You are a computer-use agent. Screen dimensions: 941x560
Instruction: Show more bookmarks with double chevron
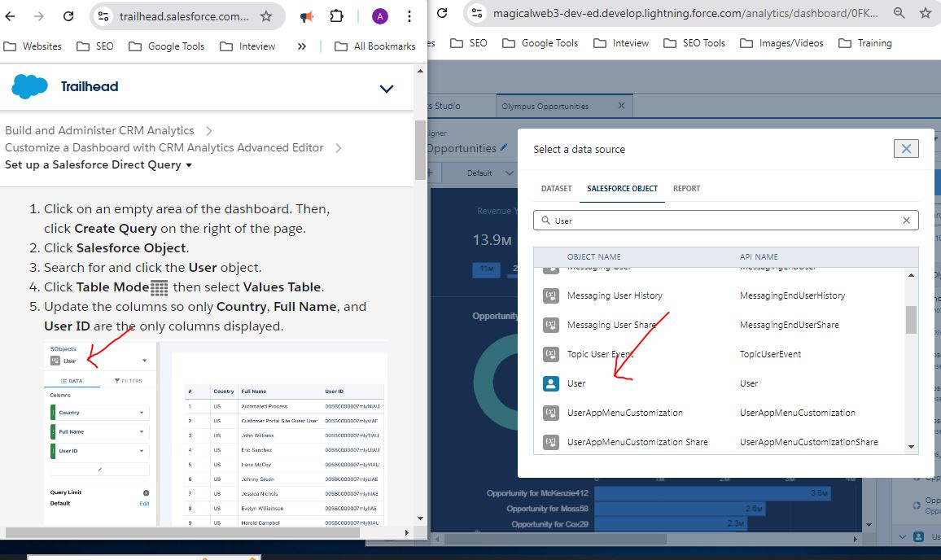click(x=301, y=46)
